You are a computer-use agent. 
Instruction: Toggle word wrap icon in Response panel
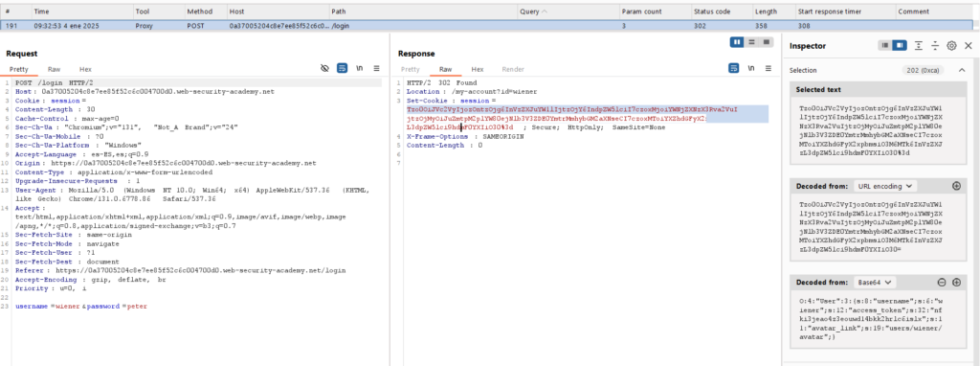pos(734,68)
